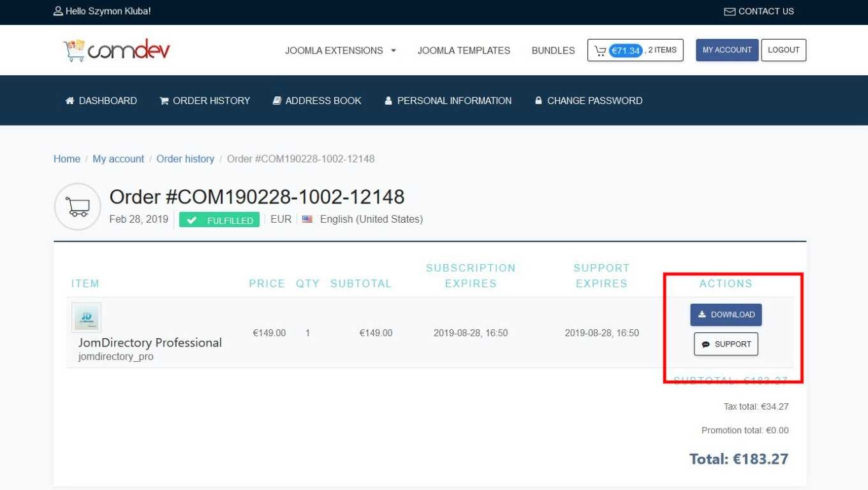Go to Bundles page

553,50
